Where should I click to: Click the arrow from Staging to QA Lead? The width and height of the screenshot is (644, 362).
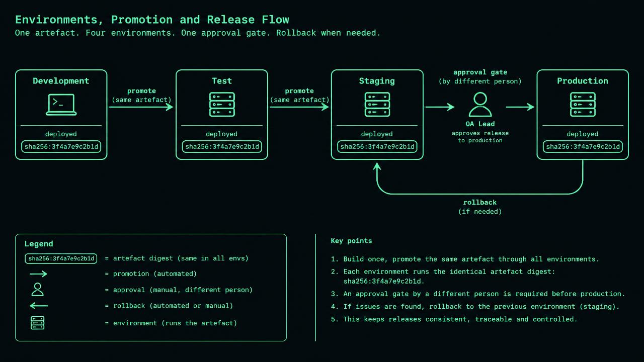click(x=440, y=107)
